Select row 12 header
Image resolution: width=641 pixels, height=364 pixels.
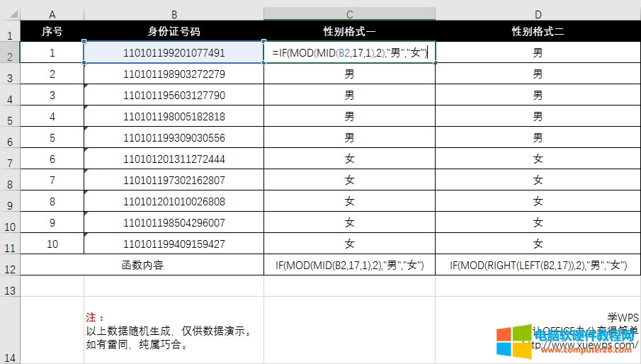(10, 265)
